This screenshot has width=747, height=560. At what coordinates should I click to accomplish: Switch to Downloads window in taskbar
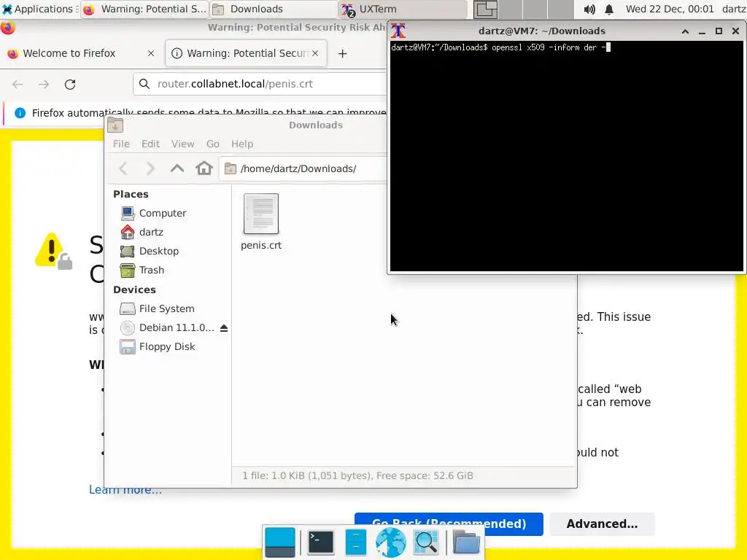(274, 9)
